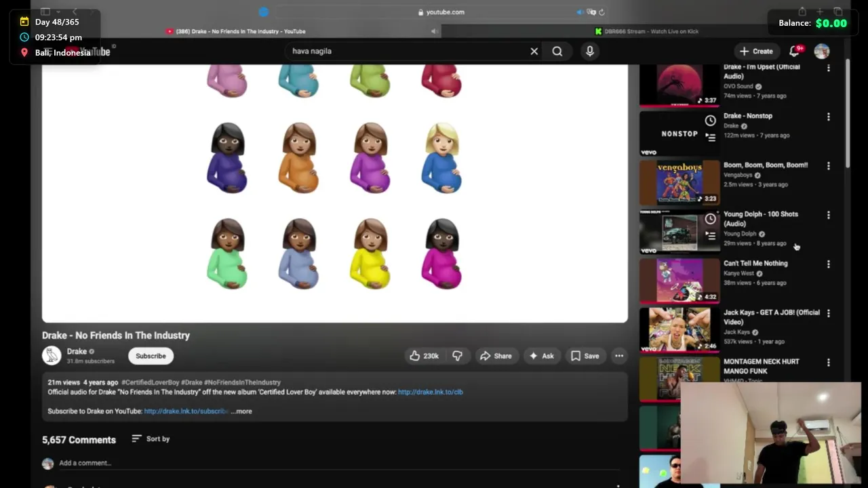Subscribe to the Drake channel
The image size is (868, 488).
[x=151, y=356]
